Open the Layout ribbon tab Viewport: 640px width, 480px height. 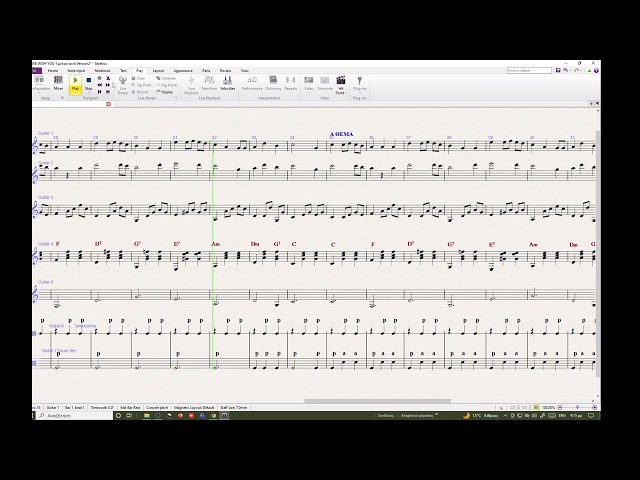[x=158, y=71]
